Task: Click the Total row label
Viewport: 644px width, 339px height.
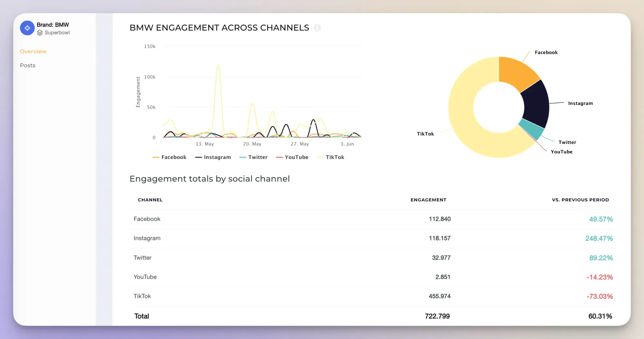Action: tap(142, 316)
